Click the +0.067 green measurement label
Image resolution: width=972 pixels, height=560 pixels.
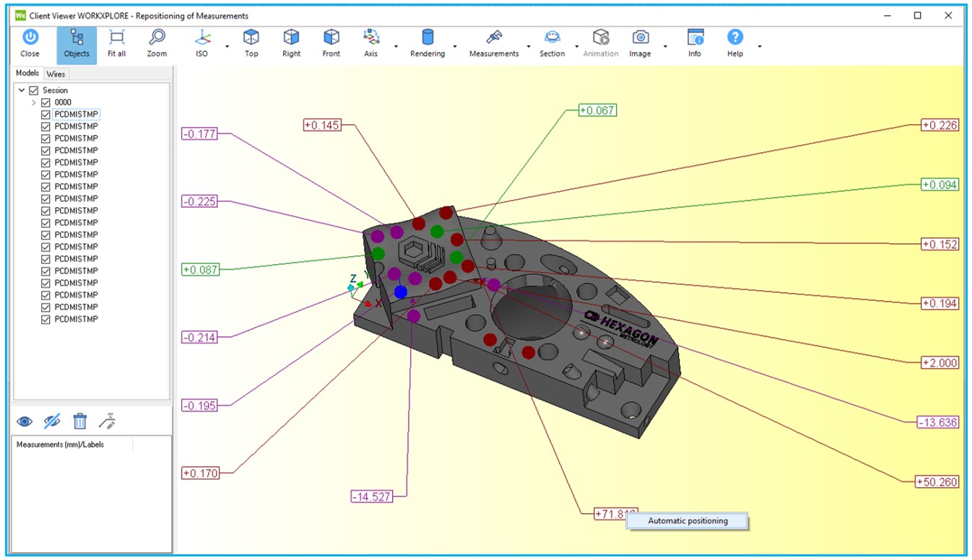point(597,110)
